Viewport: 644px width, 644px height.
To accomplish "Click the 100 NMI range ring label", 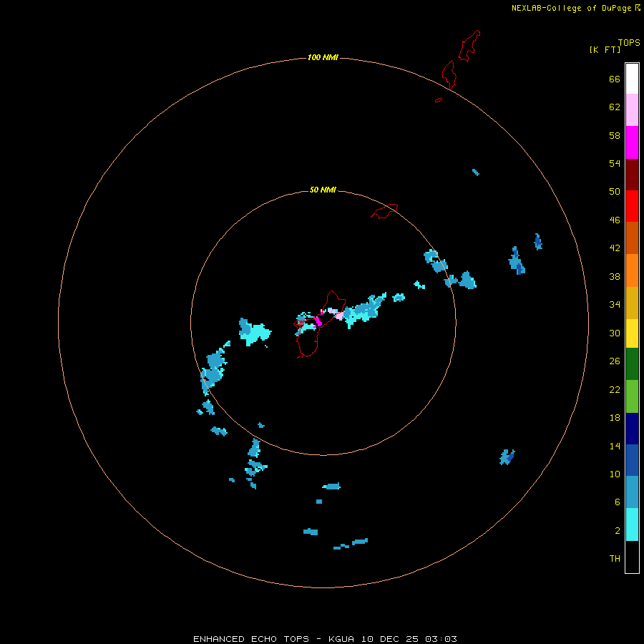I will tap(323, 57).
